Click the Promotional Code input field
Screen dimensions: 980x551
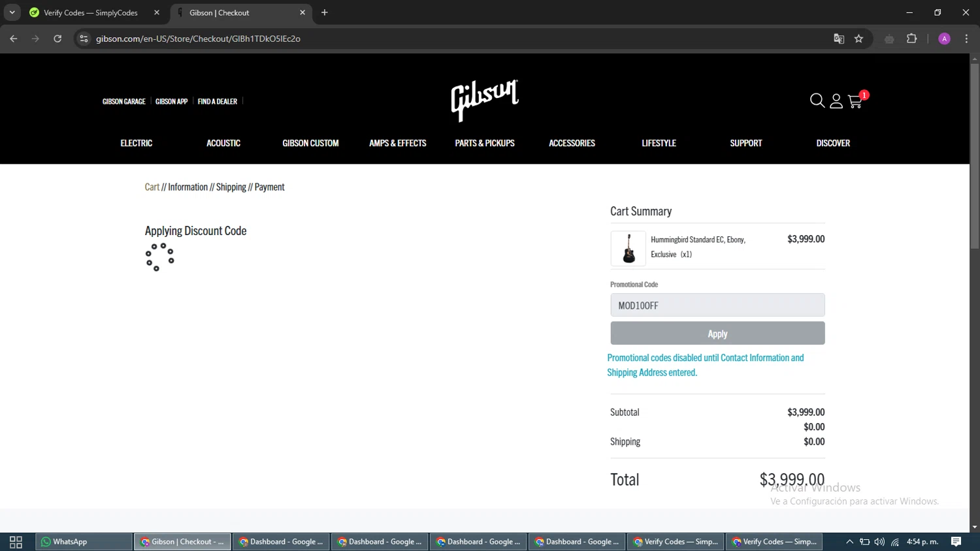pos(717,305)
